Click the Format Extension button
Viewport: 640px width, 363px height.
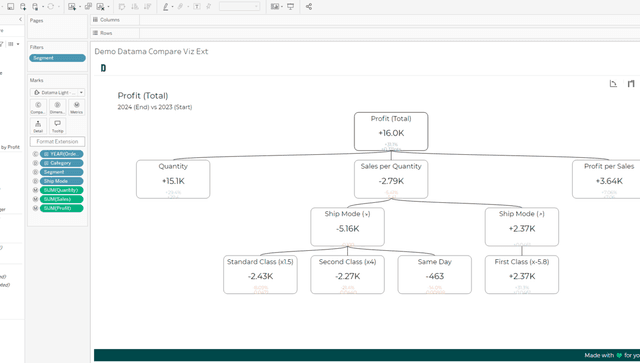tap(58, 141)
